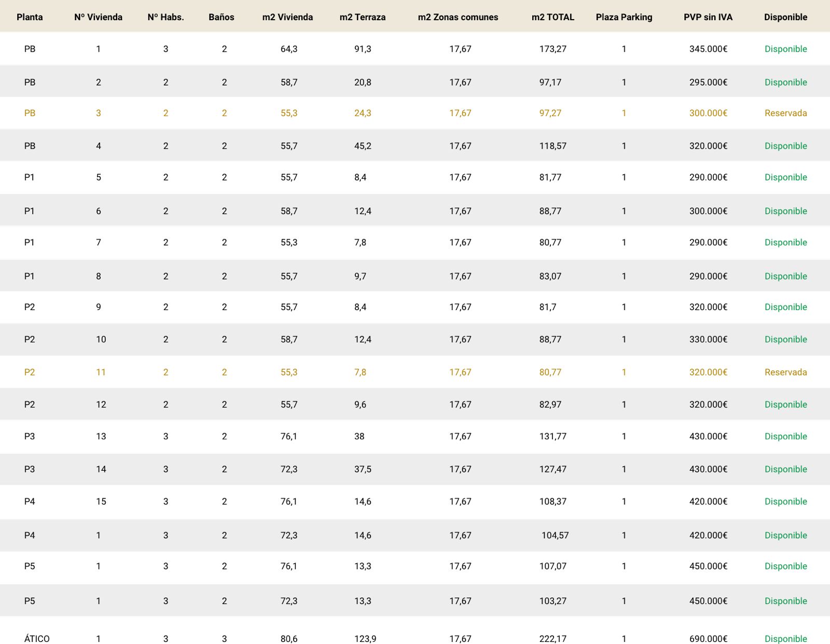Select the ÁTICO planta cell

[37, 639]
